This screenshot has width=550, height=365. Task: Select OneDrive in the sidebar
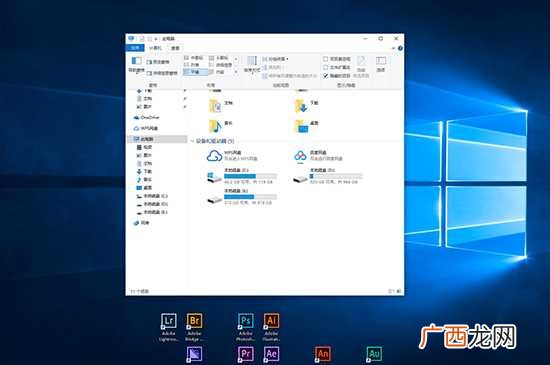point(146,117)
